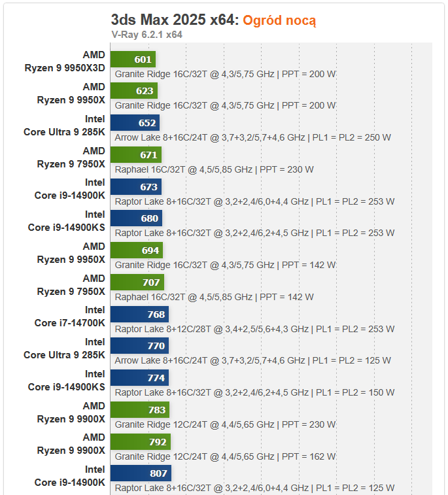Select the blue 680 Core i9-14900KS bar
448x495 pixels.
click(137, 218)
